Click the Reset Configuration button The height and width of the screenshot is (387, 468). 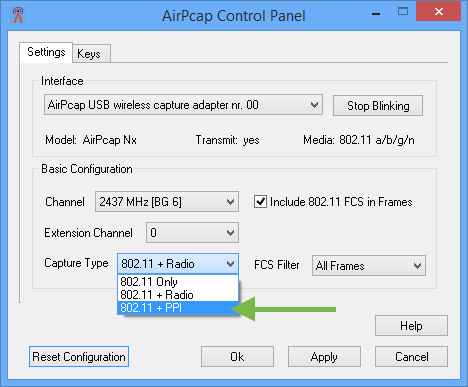tap(79, 357)
